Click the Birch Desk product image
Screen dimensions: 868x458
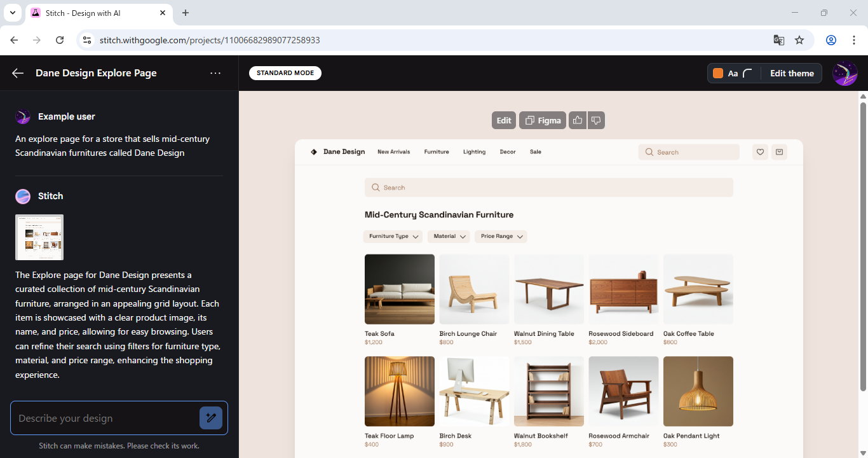(474, 391)
